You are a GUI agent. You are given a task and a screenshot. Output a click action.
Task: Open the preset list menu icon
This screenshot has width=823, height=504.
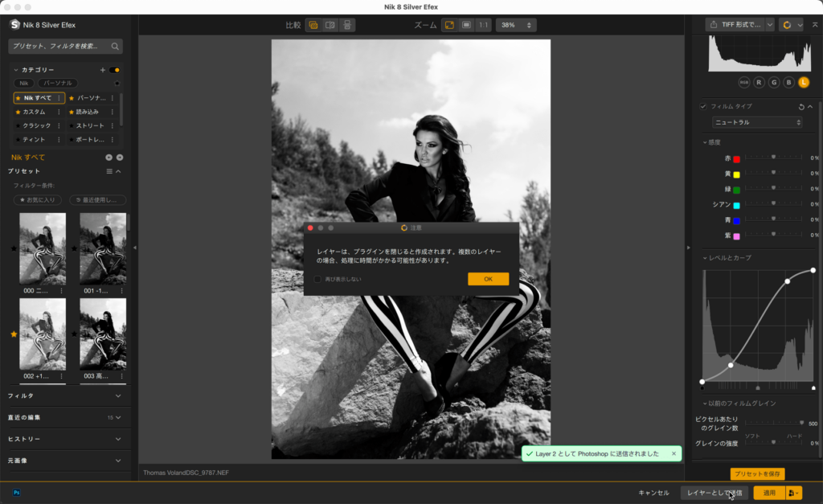(109, 171)
